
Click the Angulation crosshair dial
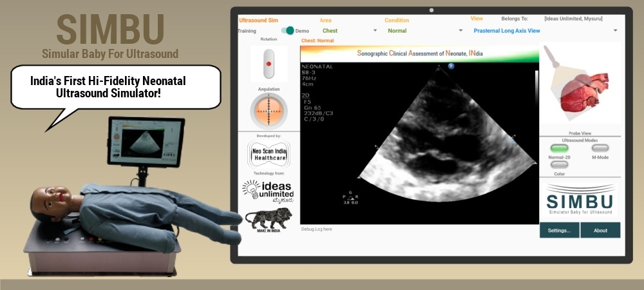tap(269, 110)
